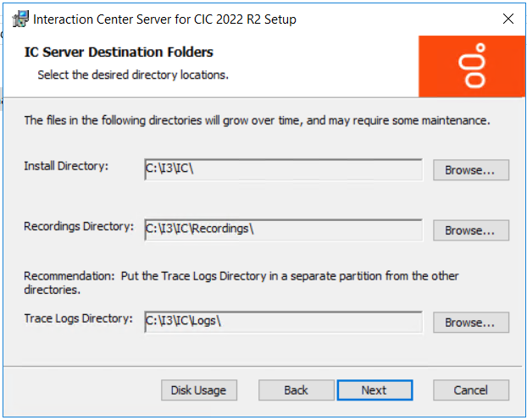The height and width of the screenshot is (420, 527).
Task: Browse for the Recordings Directory location
Action: 471,230
